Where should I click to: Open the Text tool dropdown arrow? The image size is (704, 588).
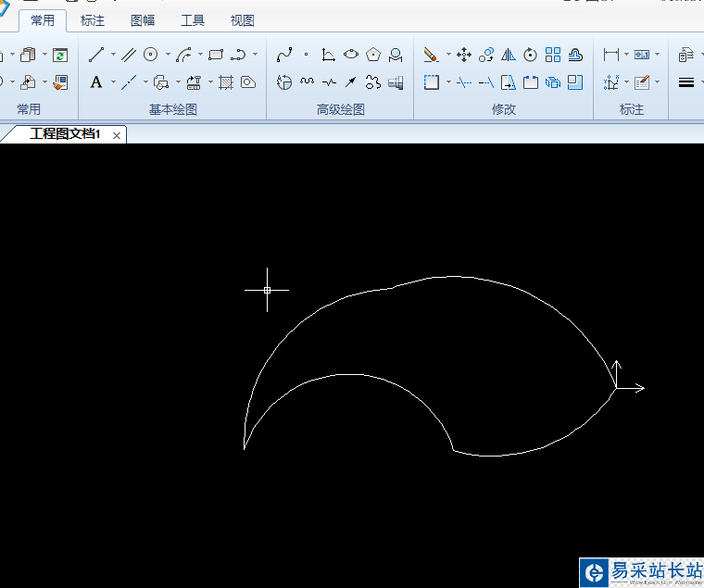point(113,82)
